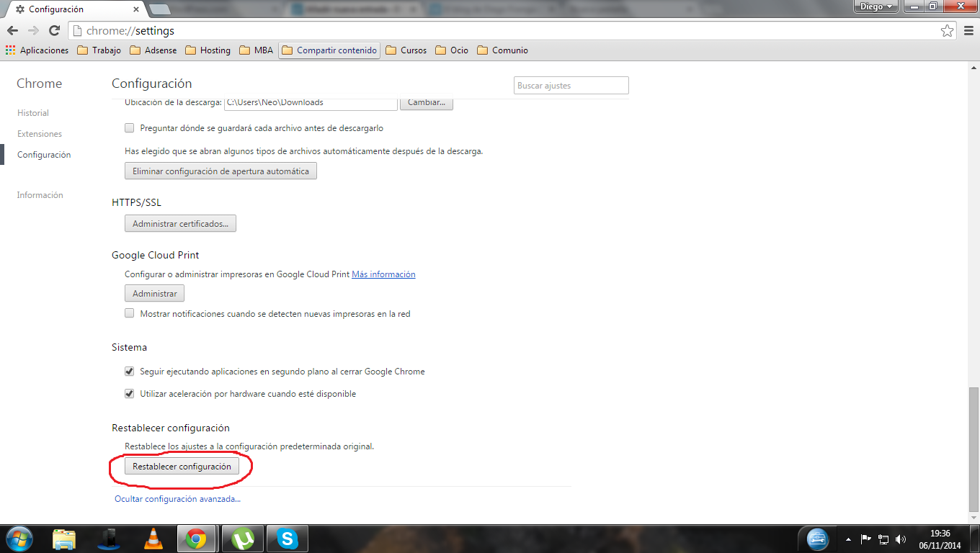
Task: Uncheck keep running background apps
Action: [130, 372]
